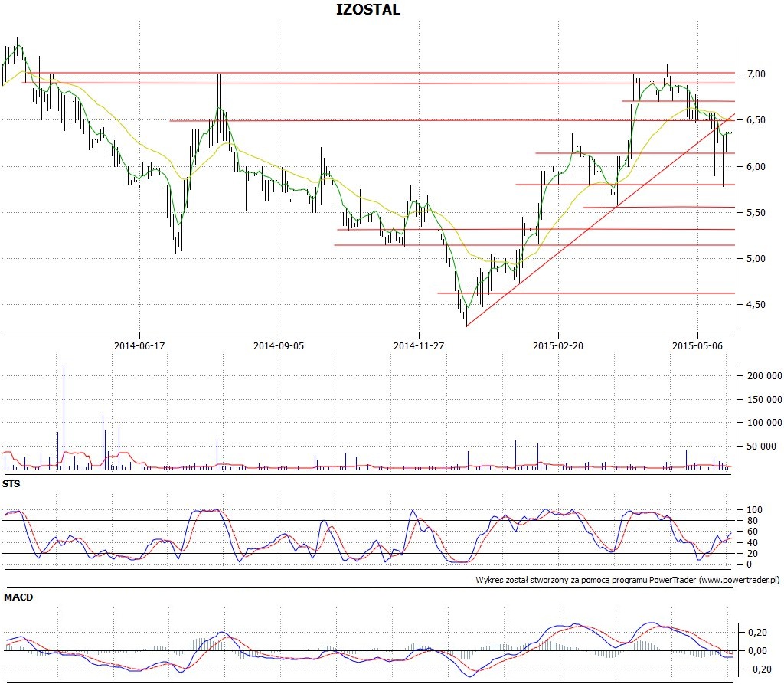Click the 6,00 price axis label
This screenshot has height=684, width=784.
point(756,167)
